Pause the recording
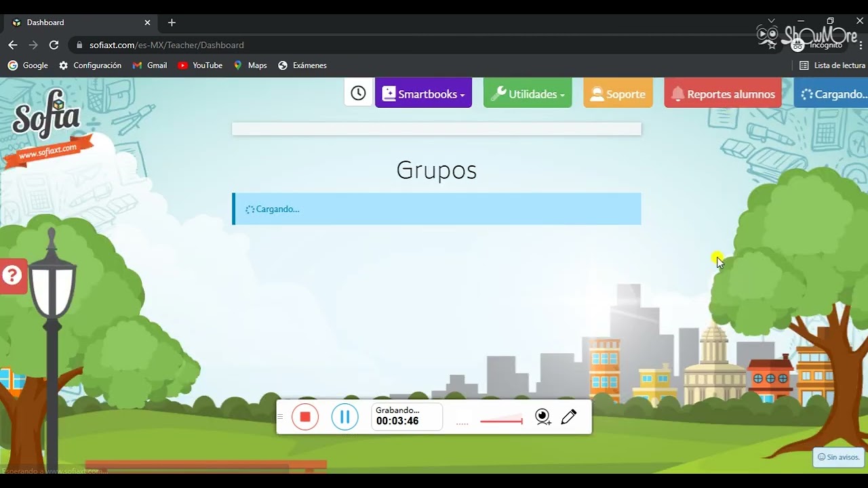 pos(344,417)
